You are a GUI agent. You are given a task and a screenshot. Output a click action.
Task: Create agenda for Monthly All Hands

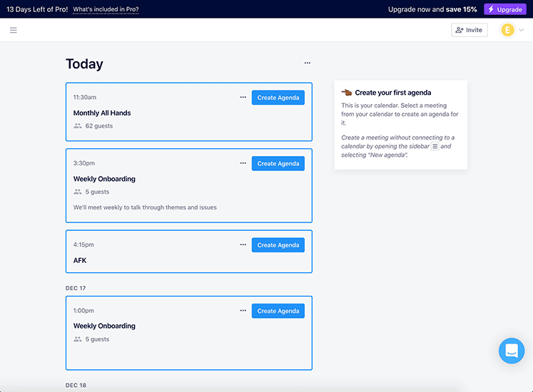(x=278, y=98)
